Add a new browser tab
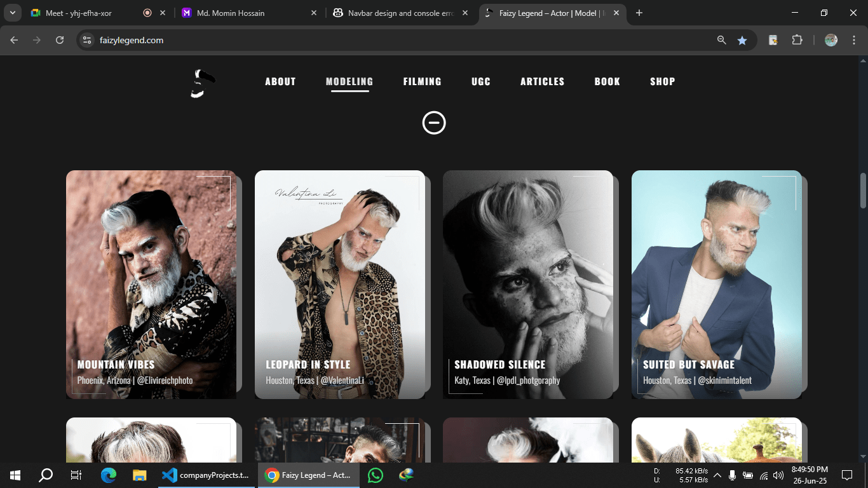Image resolution: width=868 pixels, height=488 pixels. (x=639, y=13)
